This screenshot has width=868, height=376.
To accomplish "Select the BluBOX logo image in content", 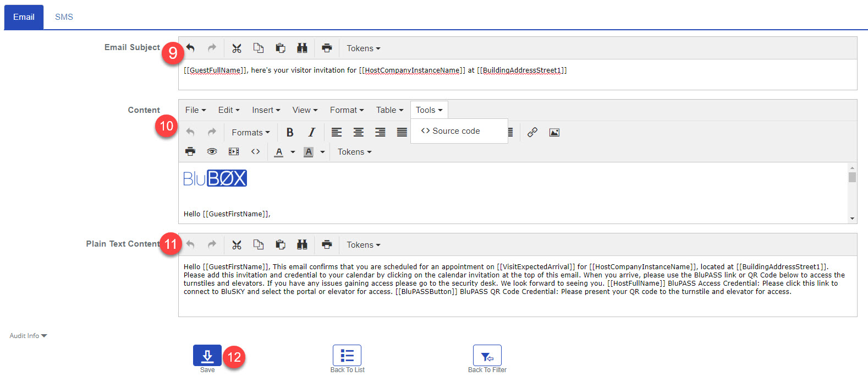I will tap(215, 178).
